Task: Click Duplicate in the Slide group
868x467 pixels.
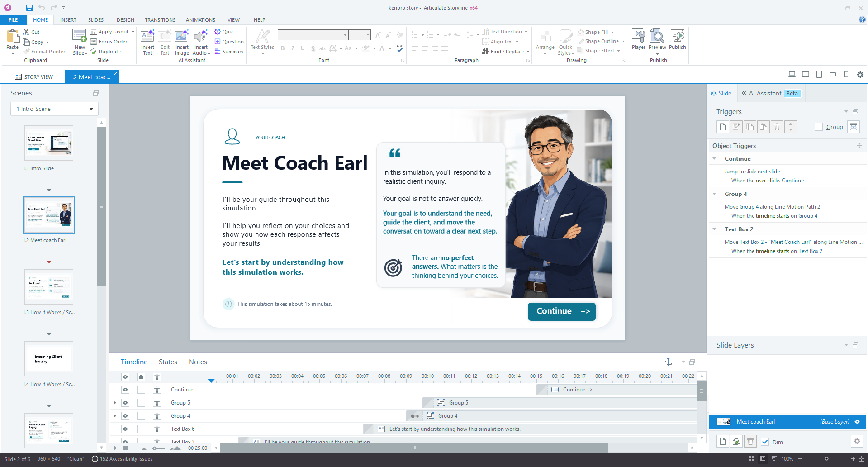Action: (105, 52)
